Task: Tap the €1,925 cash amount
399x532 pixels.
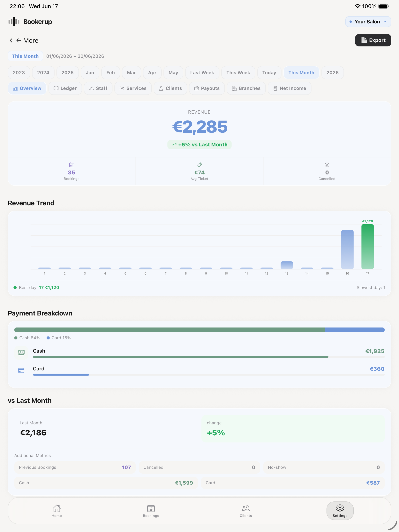Action: [375, 351]
